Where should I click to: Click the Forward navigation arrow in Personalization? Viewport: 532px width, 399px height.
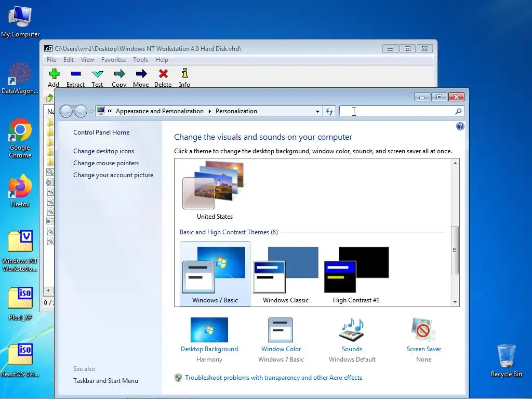(81, 111)
